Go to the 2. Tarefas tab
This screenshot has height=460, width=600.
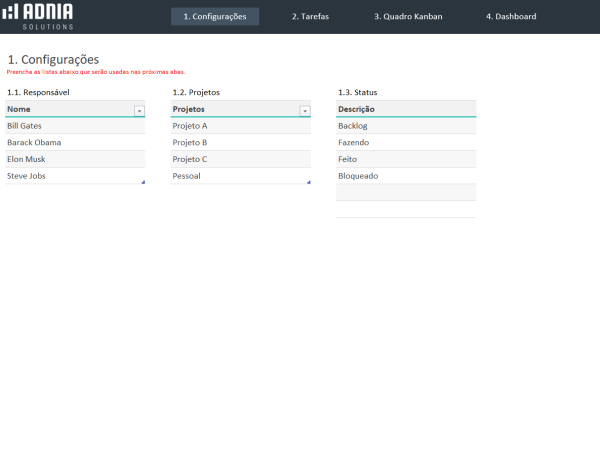[310, 17]
